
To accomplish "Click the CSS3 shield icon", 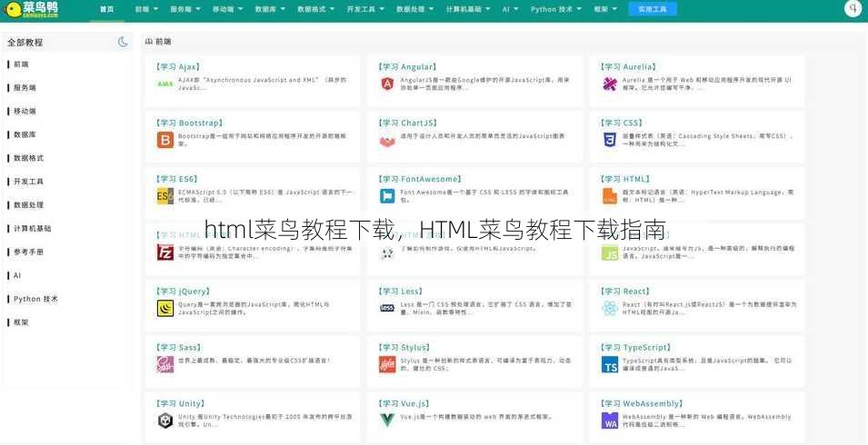I will [610, 140].
